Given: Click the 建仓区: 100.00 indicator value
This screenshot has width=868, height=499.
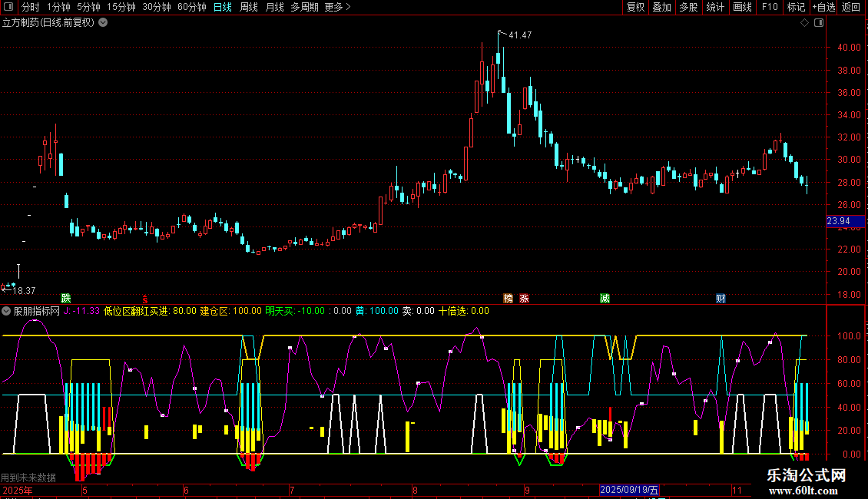Looking at the screenshot, I should (230, 311).
